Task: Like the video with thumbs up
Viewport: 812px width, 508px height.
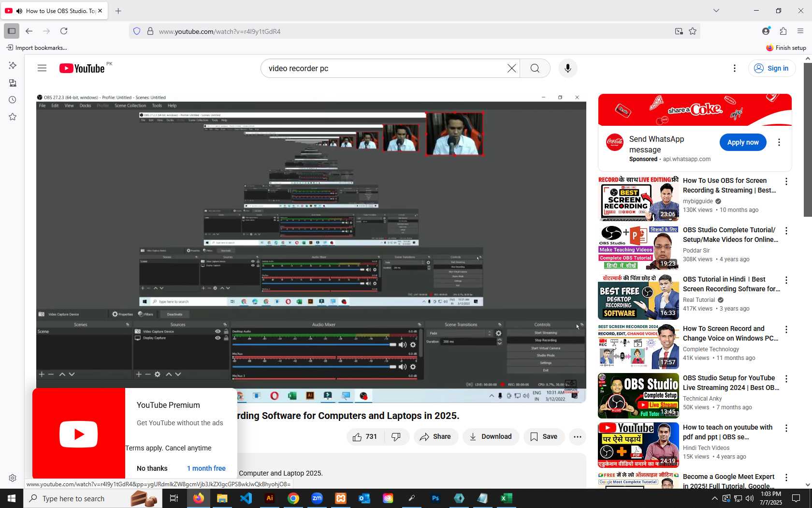Action: point(365,436)
